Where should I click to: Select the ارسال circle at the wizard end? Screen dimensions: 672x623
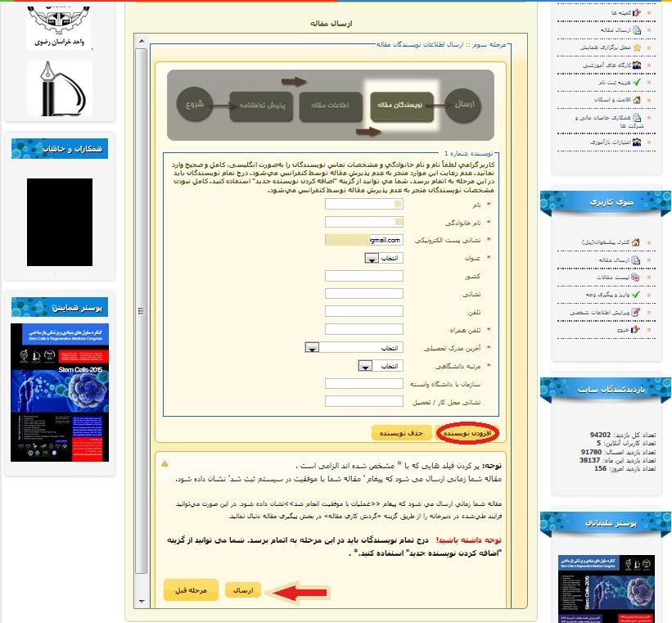(x=462, y=104)
